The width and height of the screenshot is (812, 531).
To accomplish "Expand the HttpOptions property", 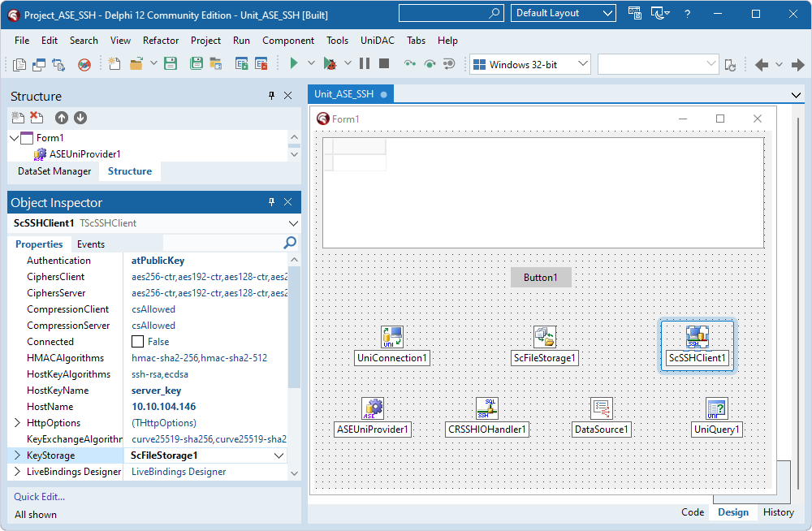I will coord(15,422).
